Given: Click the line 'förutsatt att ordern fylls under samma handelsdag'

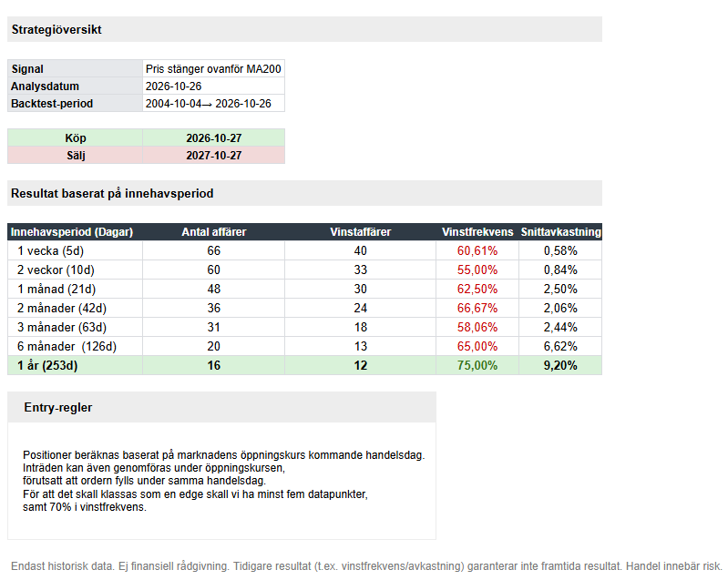Looking at the screenshot, I should pyautogui.click(x=144, y=481).
